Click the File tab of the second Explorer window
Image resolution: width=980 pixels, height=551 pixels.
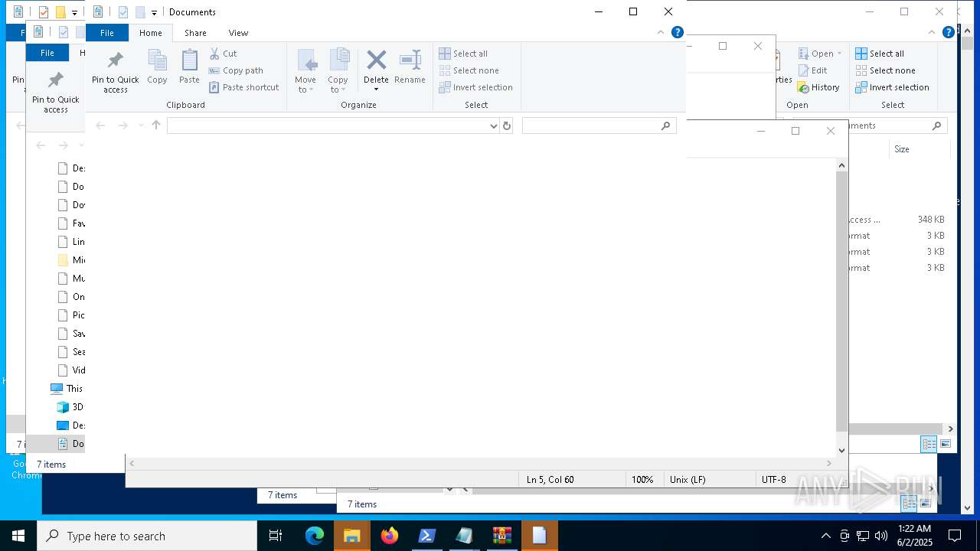pyautogui.click(x=47, y=53)
